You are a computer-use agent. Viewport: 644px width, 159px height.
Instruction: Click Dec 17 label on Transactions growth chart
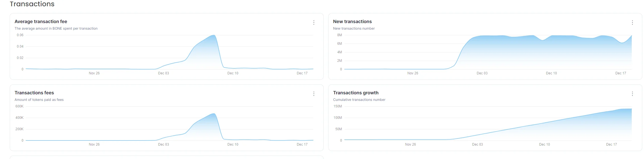(611, 144)
